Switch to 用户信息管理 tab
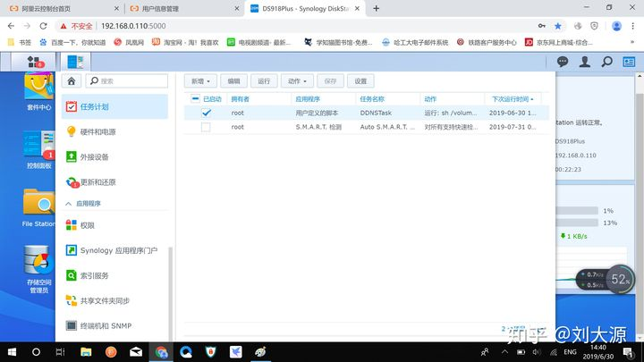Image resolution: width=644 pixels, height=362 pixels. (x=182, y=8)
